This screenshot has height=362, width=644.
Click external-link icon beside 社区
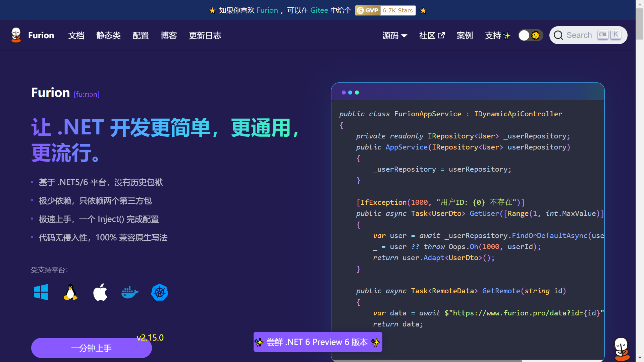coord(441,35)
